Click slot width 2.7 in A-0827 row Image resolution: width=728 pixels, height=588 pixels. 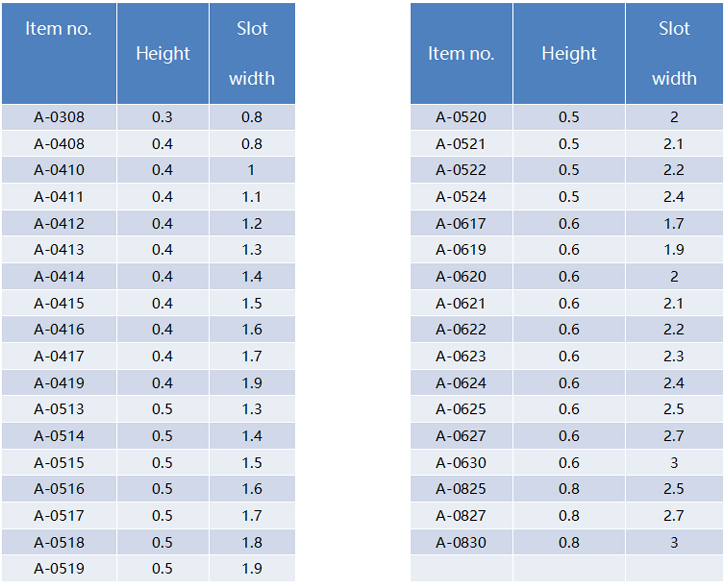point(674,516)
